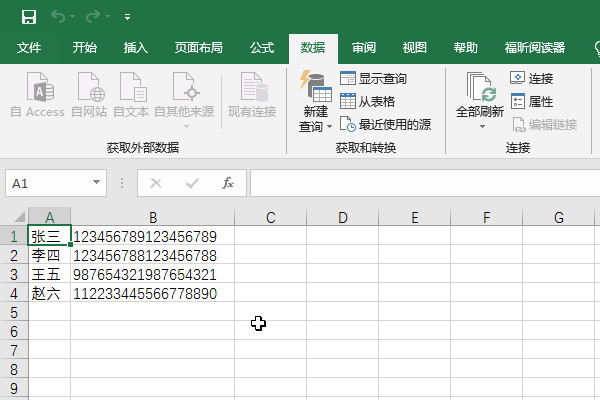
Task: Click the Undo arrow icon
Action: [x=58, y=16]
